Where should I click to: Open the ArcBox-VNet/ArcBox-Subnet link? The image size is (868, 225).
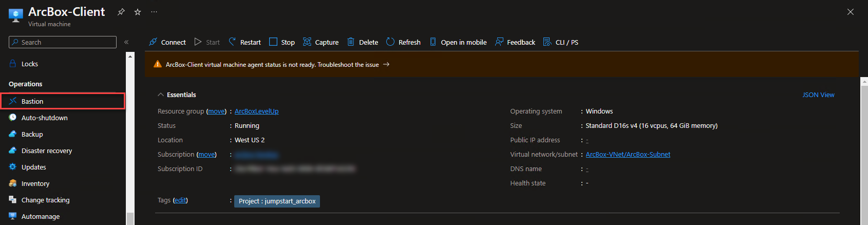point(628,154)
